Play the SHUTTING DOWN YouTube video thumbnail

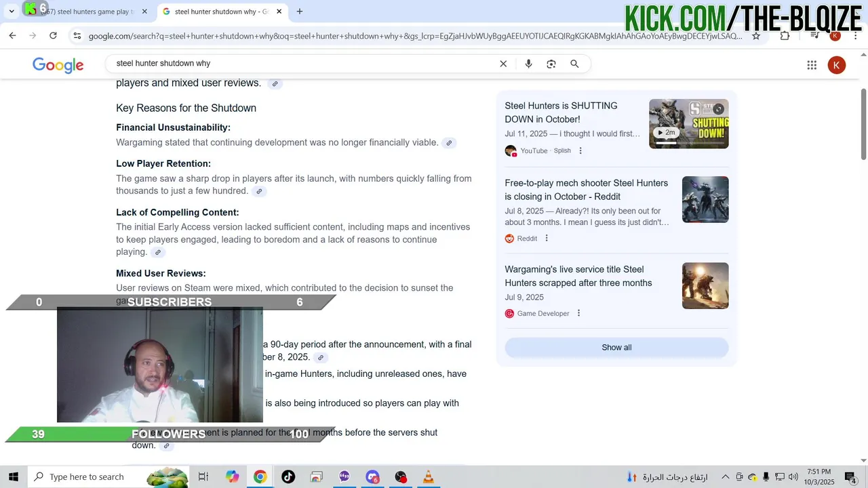point(689,124)
